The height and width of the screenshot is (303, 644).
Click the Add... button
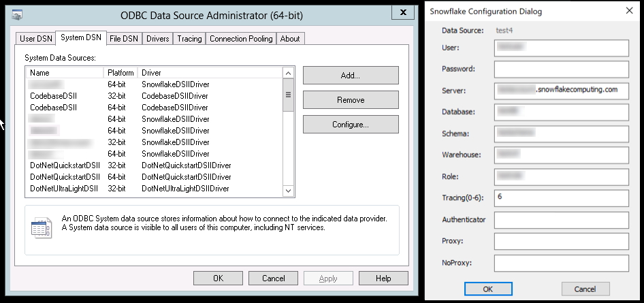[351, 76]
